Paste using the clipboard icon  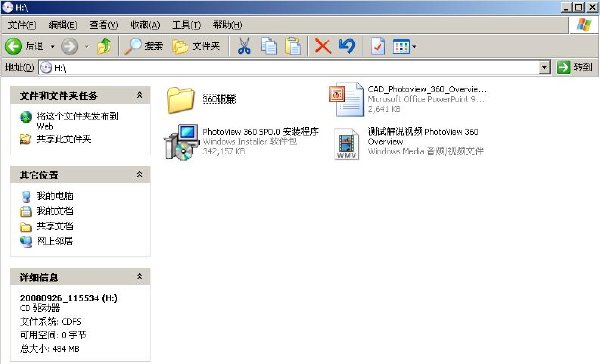293,46
